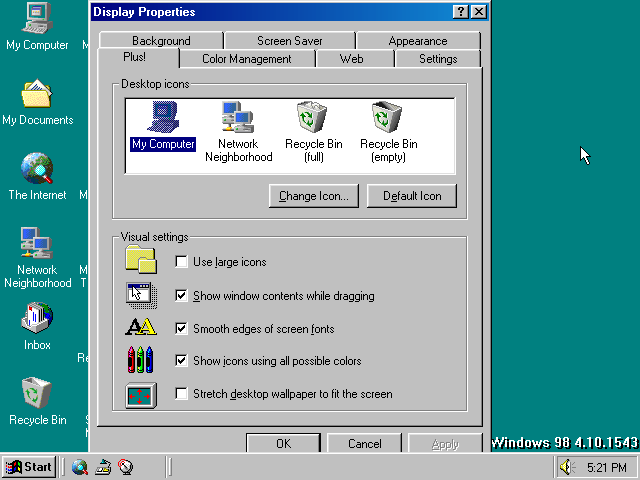The image size is (640, 480).
Task: Click the taskbar clock showing 5:21 PM
Action: click(607, 467)
